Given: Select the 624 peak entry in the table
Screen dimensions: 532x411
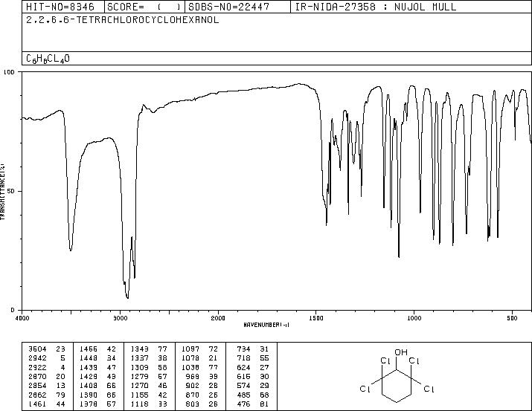Looking at the screenshot, I should [x=253, y=367].
